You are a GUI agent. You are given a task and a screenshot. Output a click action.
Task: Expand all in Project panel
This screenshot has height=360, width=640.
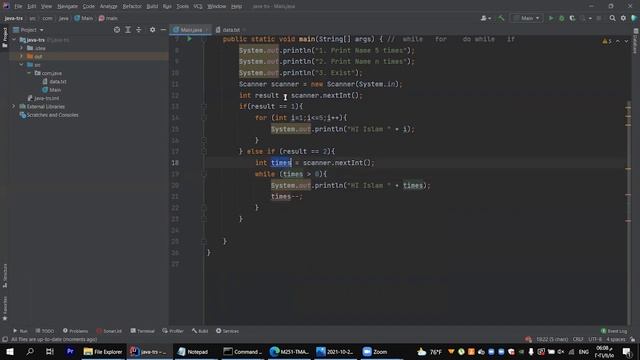[128, 30]
